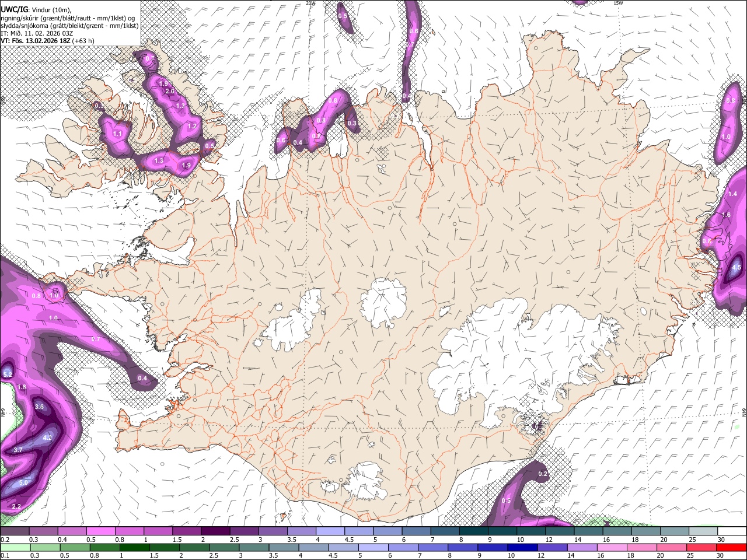Screen dimensions: 747x560
Task: Click the 2.2 precipitation value label
Action: tap(16, 506)
